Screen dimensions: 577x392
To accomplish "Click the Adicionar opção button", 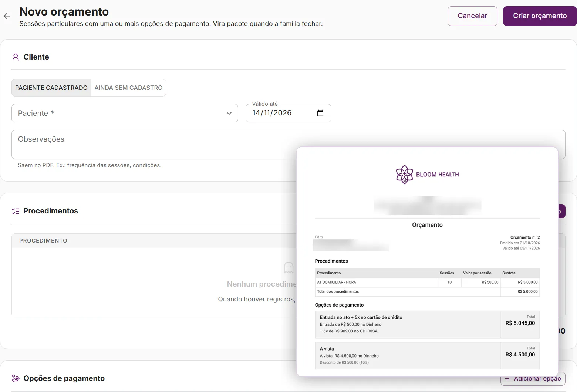I will [533, 379].
